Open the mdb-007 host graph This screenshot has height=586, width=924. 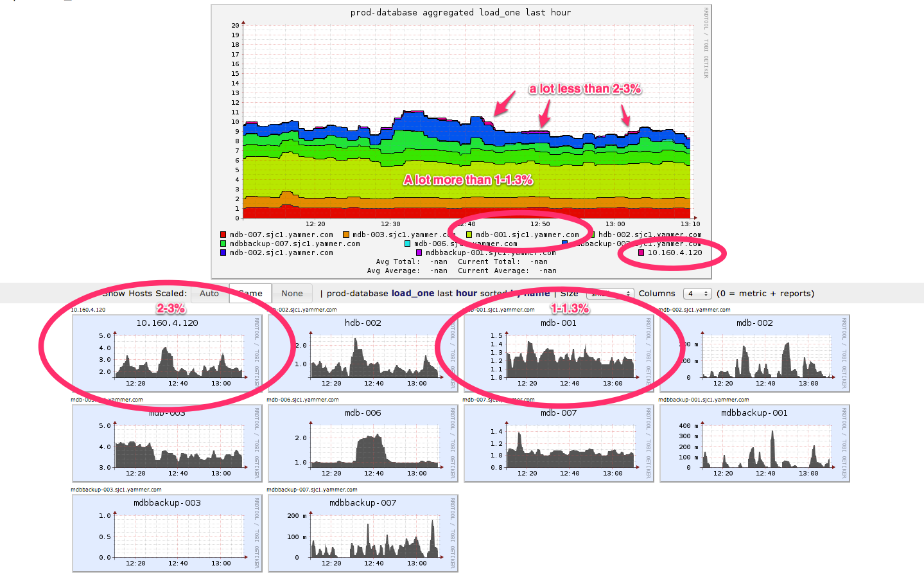pos(559,443)
